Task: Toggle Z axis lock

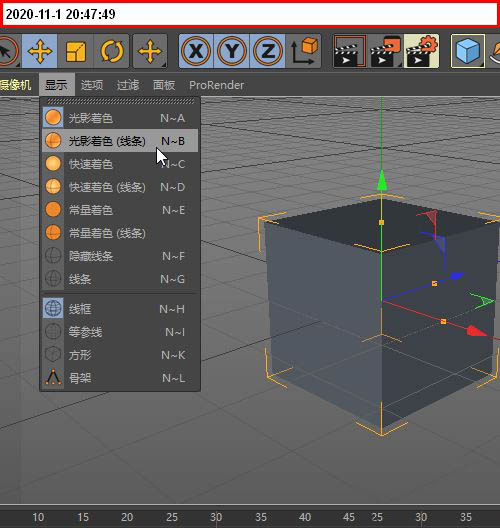Action: click(x=267, y=51)
